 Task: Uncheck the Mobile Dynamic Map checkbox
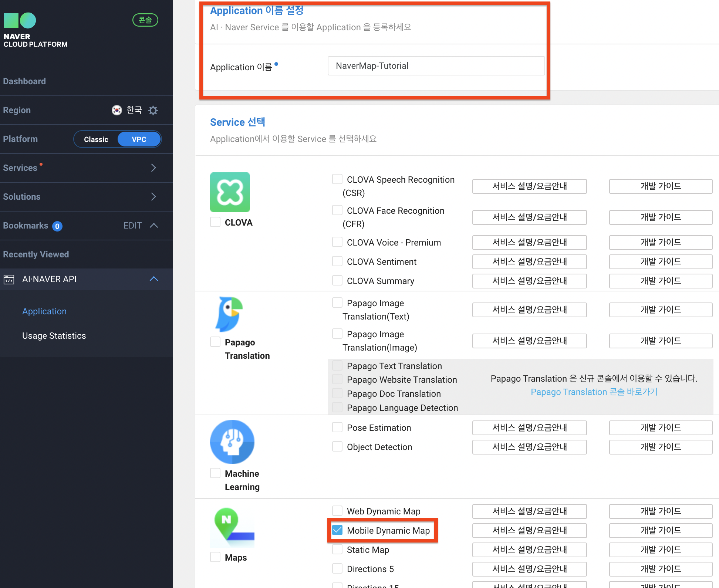click(337, 530)
